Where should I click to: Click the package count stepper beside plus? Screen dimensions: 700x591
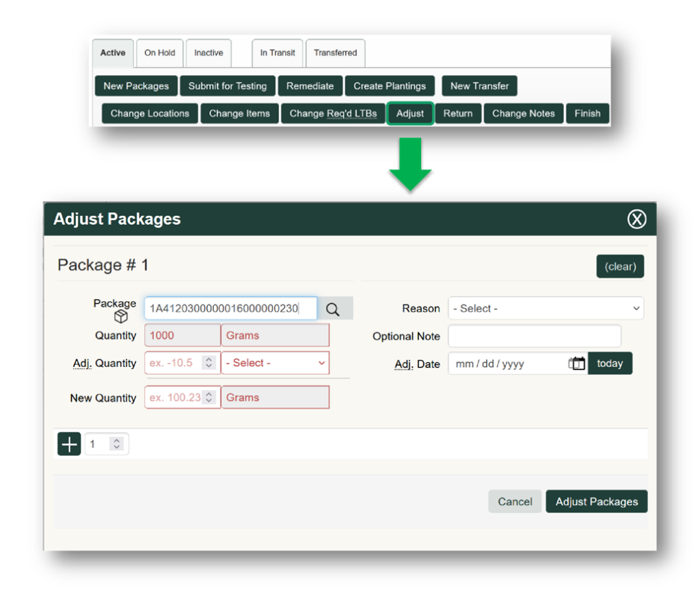pos(116,444)
